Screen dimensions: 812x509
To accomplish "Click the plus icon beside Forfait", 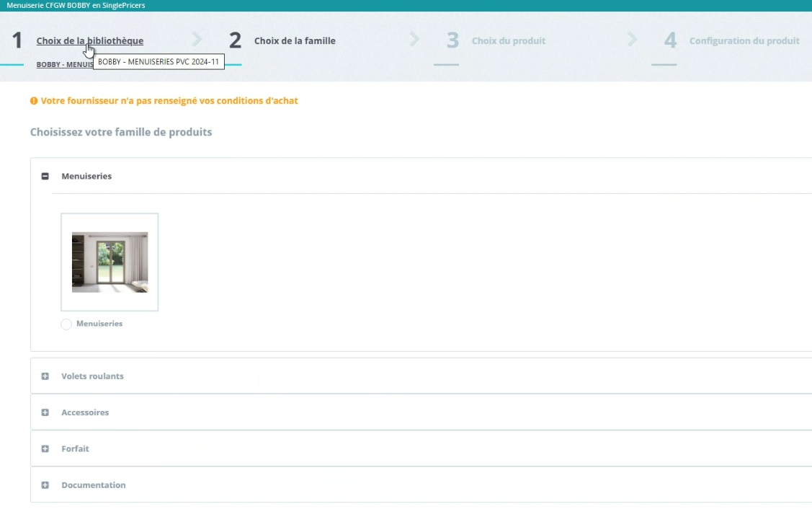I will [45, 448].
